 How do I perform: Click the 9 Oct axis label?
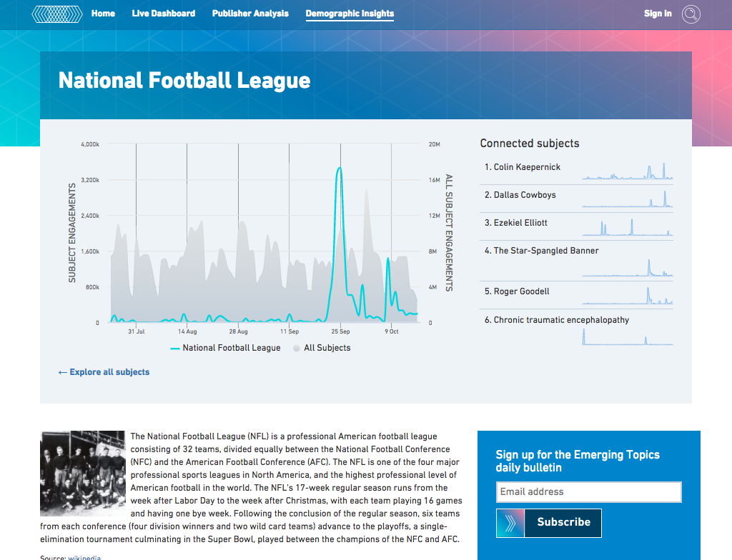pos(391,332)
